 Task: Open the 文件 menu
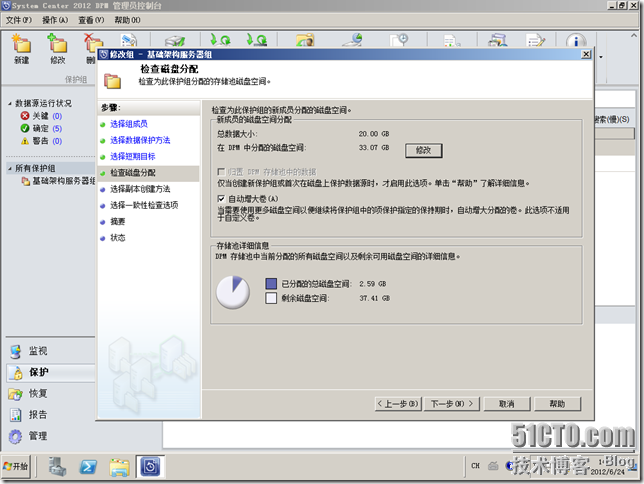(18, 20)
